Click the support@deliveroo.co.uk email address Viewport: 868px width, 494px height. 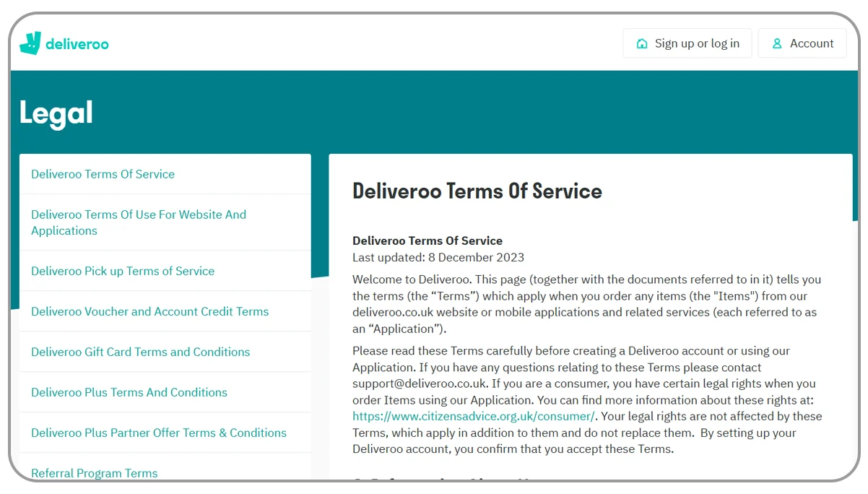(x=420, y=383)
